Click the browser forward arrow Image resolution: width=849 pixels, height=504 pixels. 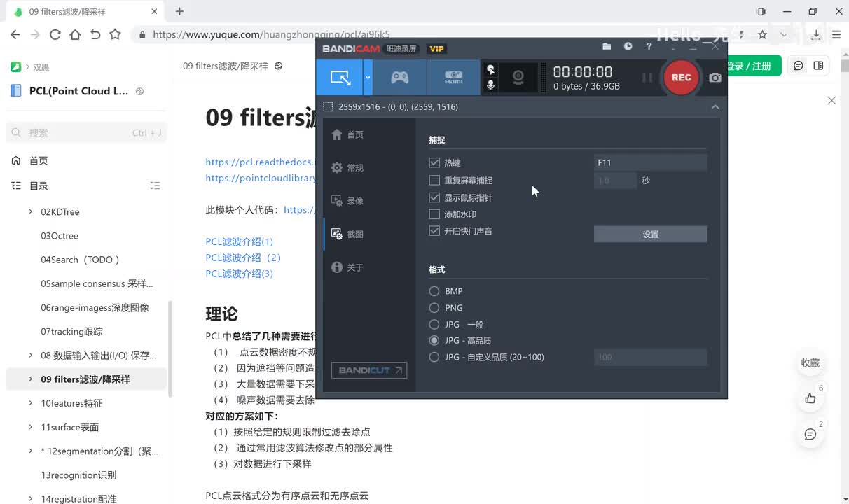pyautogui.click(x=35, y=34)
